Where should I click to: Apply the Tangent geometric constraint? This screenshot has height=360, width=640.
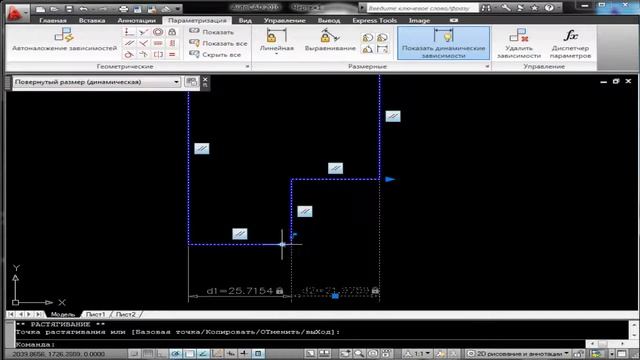(129, 54)
